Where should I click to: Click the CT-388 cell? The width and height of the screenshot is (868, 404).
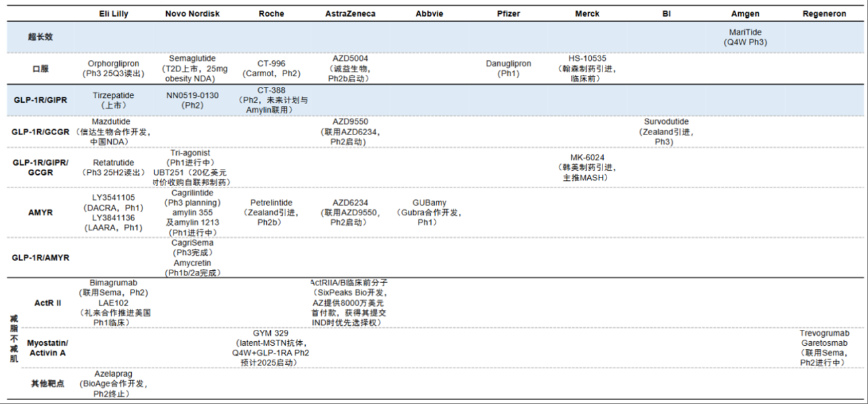pos(271,100)
